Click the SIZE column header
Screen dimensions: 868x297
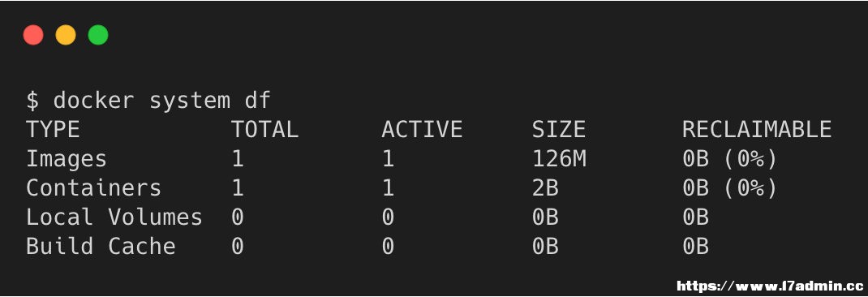pyautogui.click(x=559, y=130)
